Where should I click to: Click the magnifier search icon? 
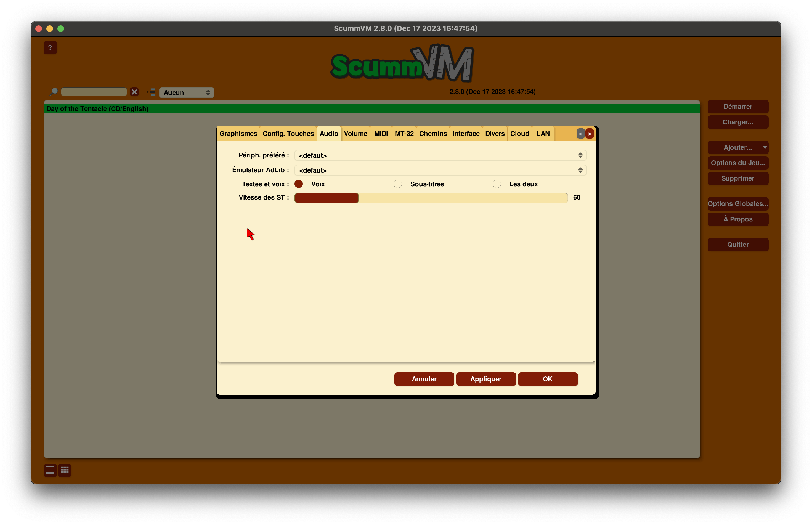[54, 92]
